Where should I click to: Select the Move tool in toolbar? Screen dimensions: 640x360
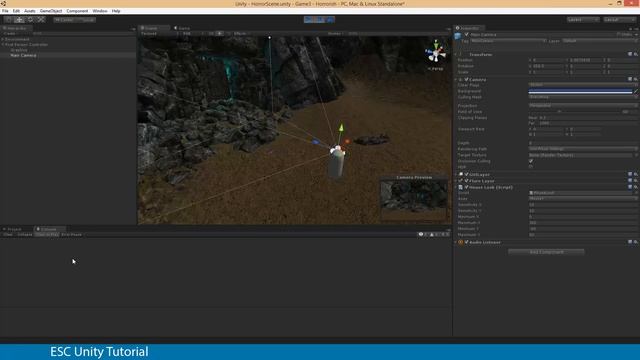(19, 20)
